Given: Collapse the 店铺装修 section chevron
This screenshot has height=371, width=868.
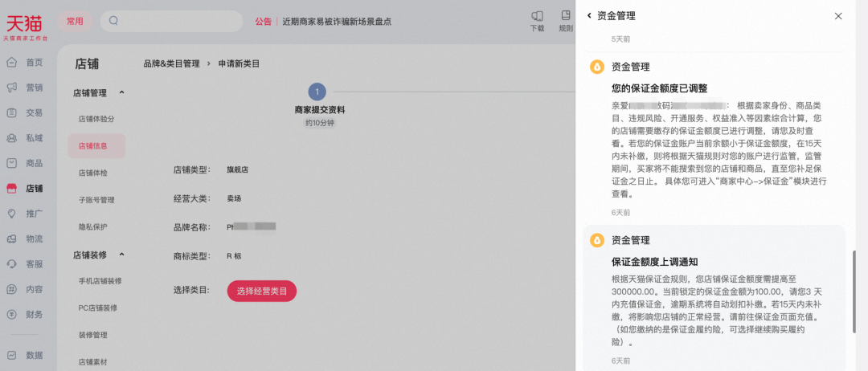Looking at the screenshot, I should pyautogui.click(x=121, y=255).
